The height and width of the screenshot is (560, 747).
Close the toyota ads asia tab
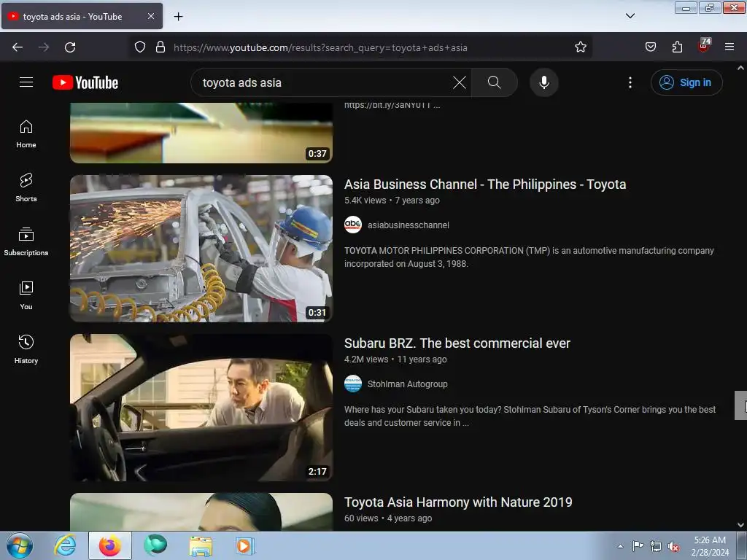(150, 16)
